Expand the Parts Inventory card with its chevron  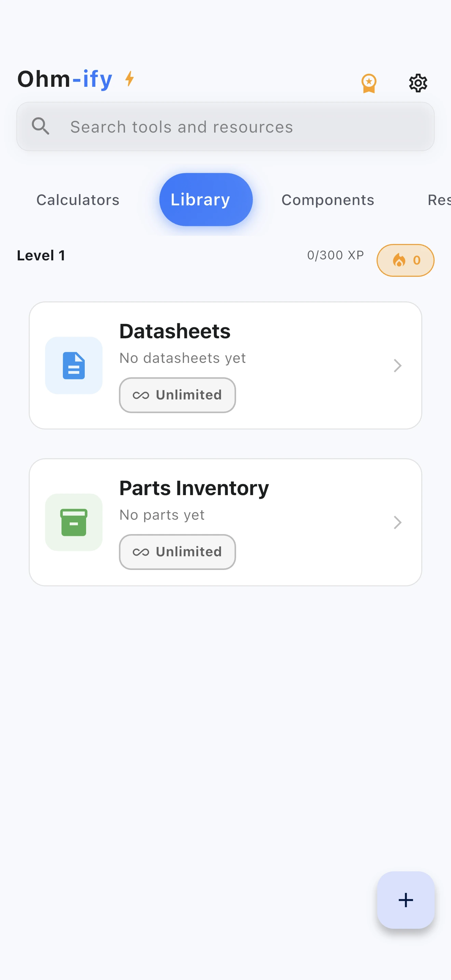397,522
